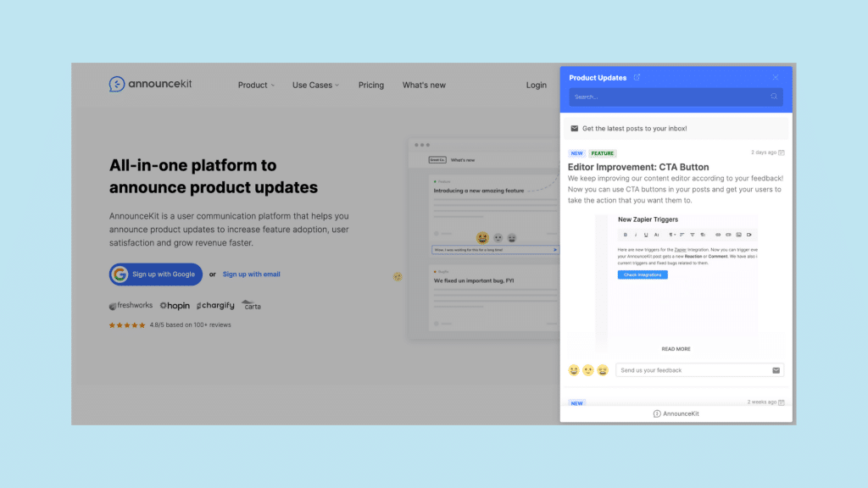Click the Login link

click(x=536, y=86)
